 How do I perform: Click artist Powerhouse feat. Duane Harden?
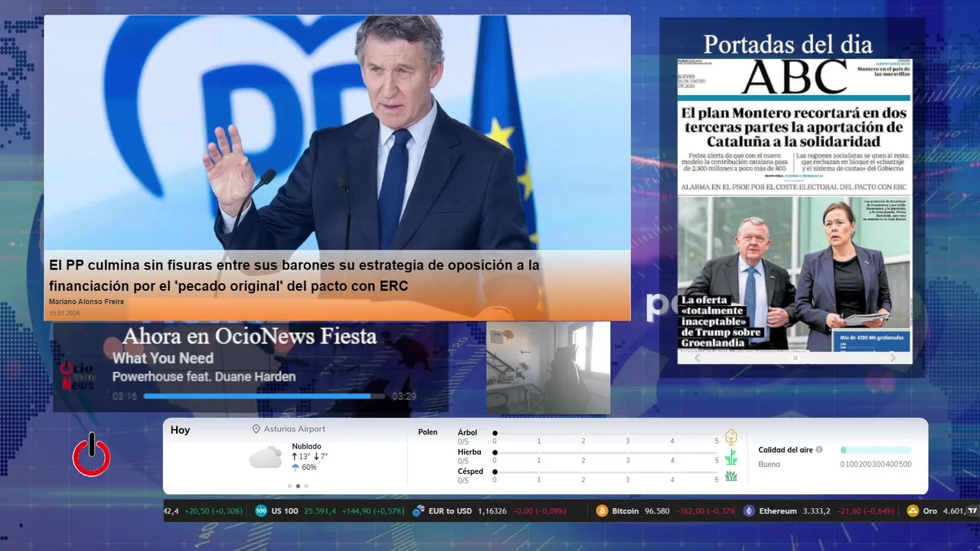tap(204, 377)
